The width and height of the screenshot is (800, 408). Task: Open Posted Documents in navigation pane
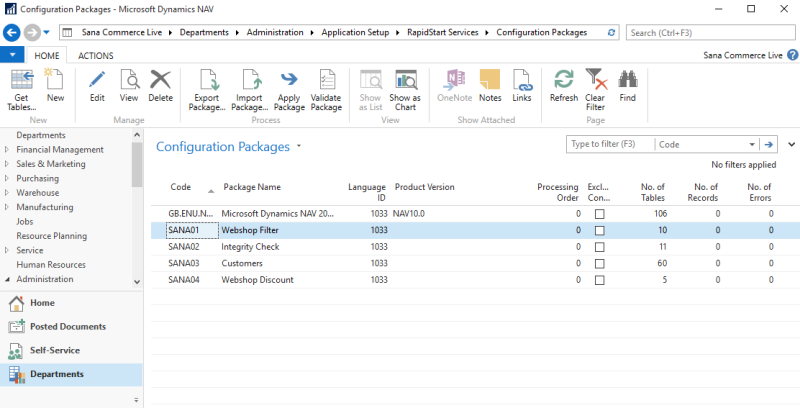[x=71, y=327]
